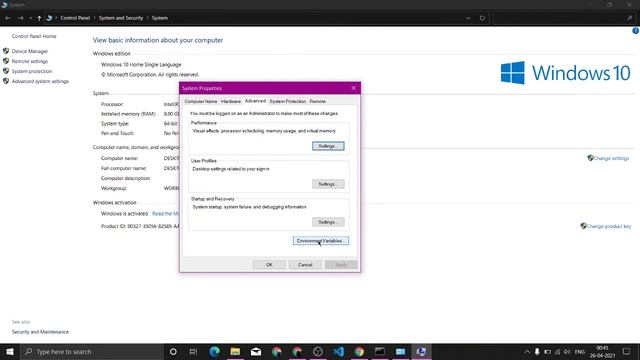The width and height of the screenshot is (640, 360).
Task: Open the blue Help icon
Action: pos(636,31)
